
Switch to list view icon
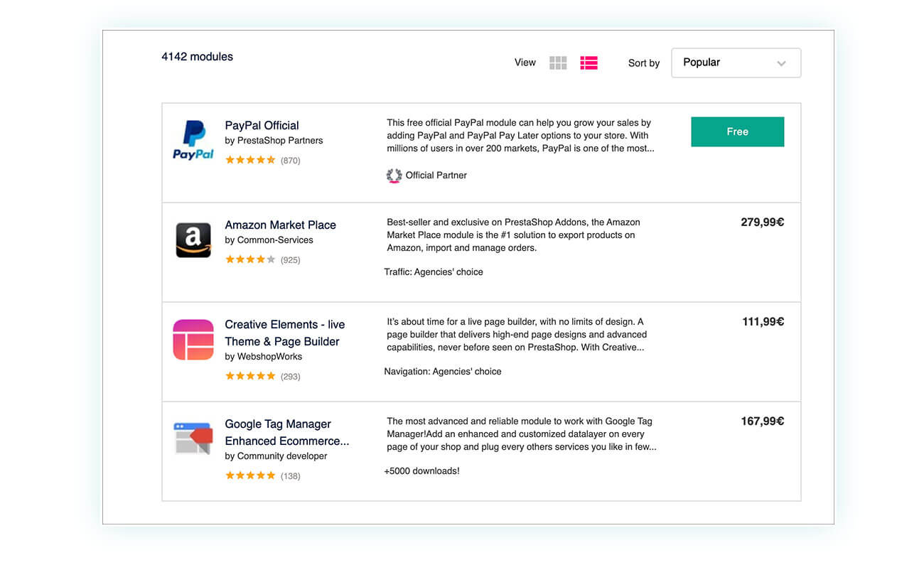(589, 63)
